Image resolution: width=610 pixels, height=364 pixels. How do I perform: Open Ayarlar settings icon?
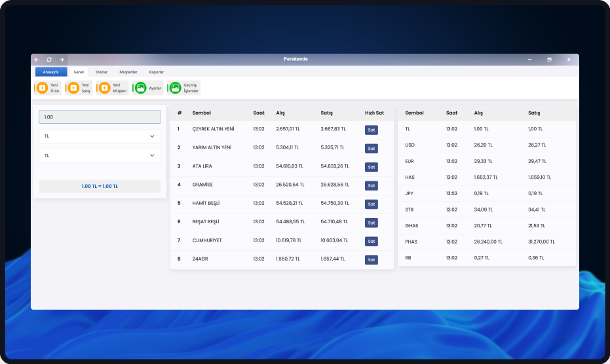click(140, 88)
